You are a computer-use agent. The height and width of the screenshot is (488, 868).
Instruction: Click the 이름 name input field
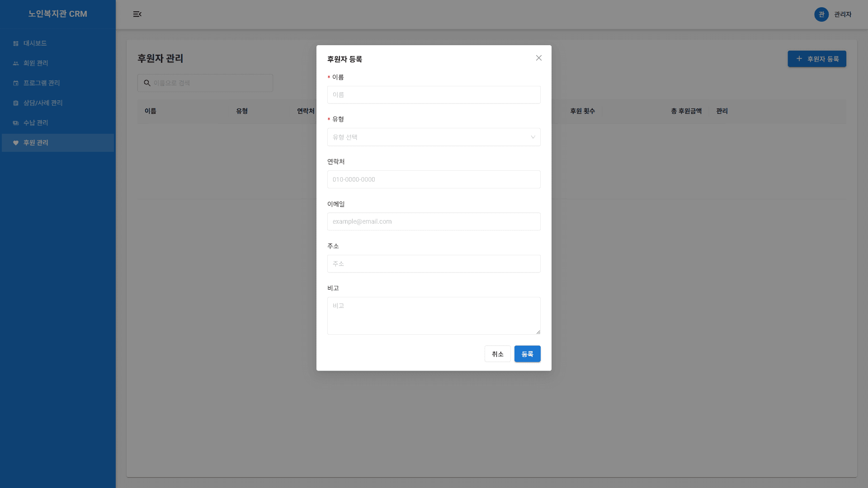click(x=434, y=95)
